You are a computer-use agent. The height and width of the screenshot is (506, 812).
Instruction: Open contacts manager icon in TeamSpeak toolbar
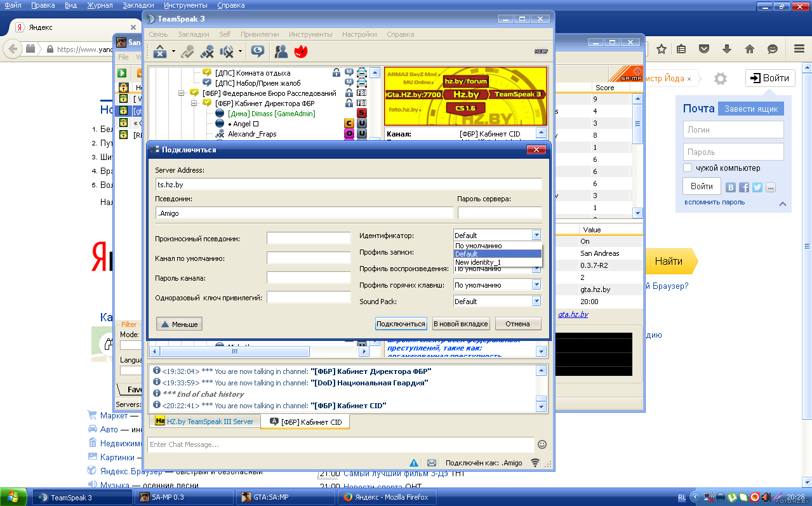281,51
